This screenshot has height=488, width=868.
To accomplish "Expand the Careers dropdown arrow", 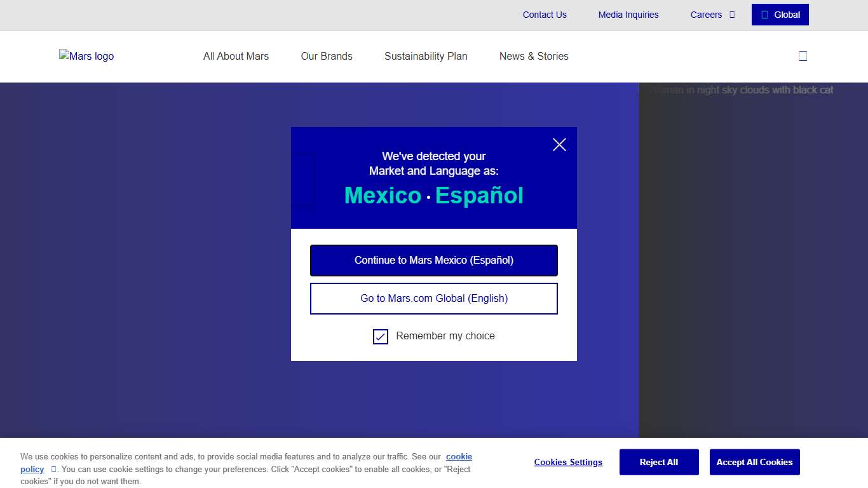I will [732, 15].
